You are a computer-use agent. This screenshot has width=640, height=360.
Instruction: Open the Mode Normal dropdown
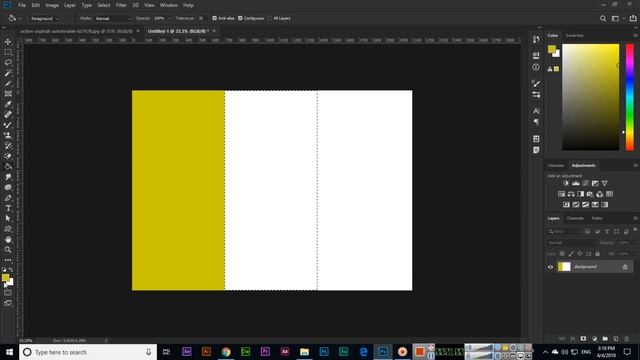[x=113, y=18]
